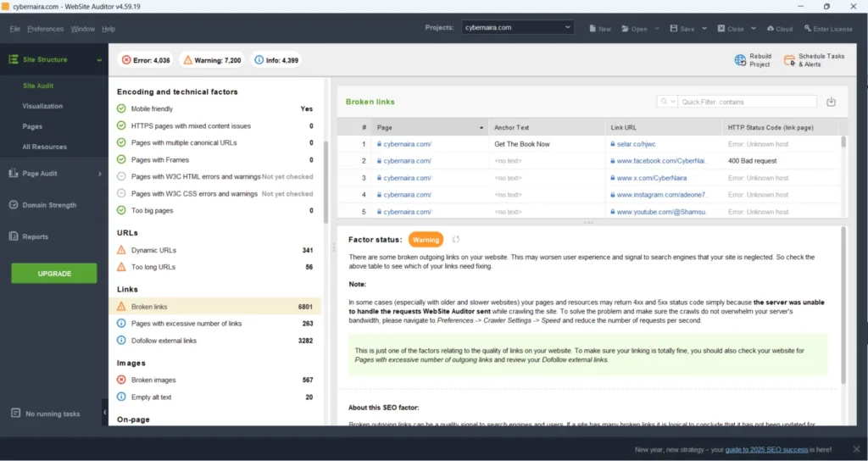The width and height of the screenshot is (868, 461).
Task: Open the Projects dropdown showing cybernaira.com
Action: point(518,27)
